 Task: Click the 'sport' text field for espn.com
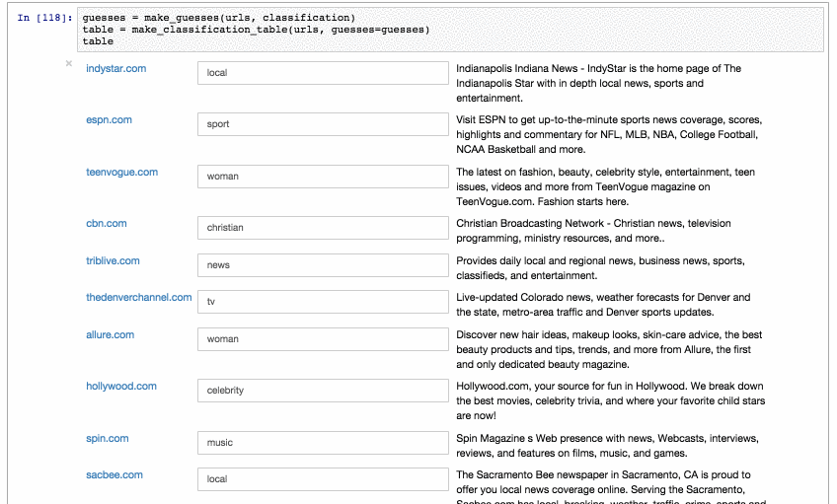pyautogui.click(x=323, y=124)
